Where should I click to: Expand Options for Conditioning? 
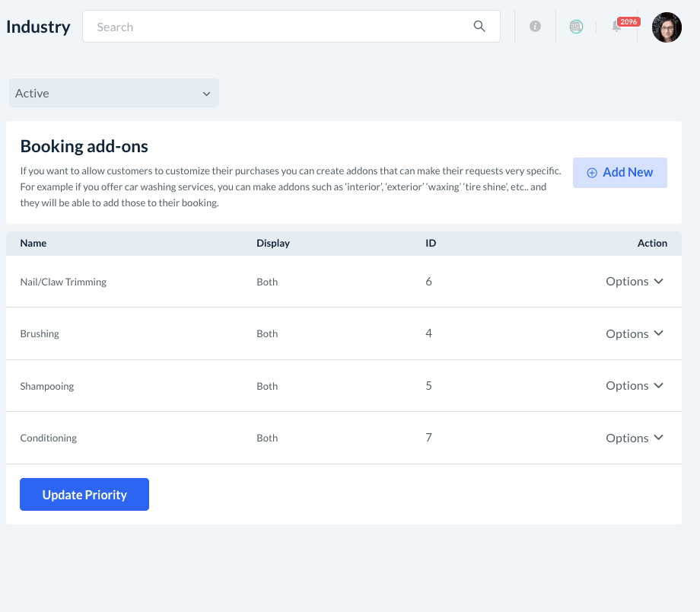[x=635, y=438]
